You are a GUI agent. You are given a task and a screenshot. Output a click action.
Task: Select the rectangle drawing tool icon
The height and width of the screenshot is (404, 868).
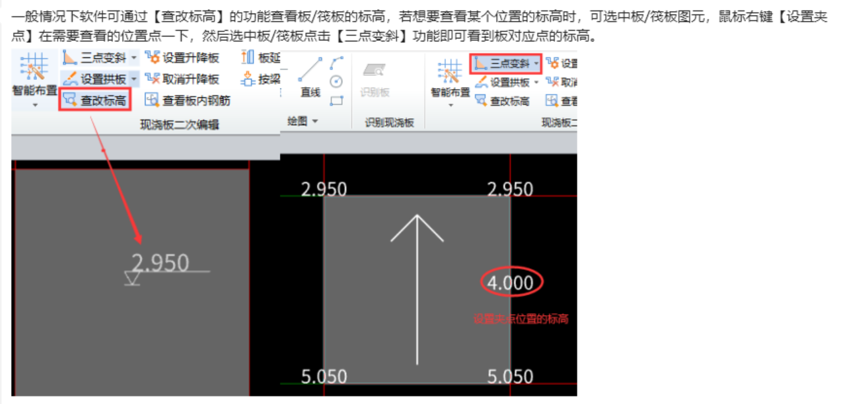coord(336,101)
